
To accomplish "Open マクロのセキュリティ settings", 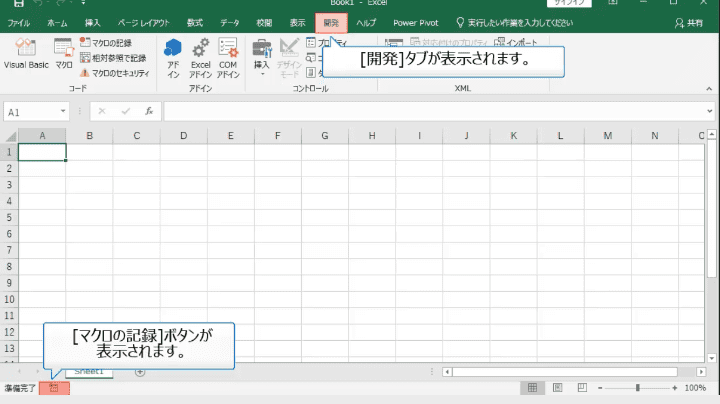I will point(115,73).
